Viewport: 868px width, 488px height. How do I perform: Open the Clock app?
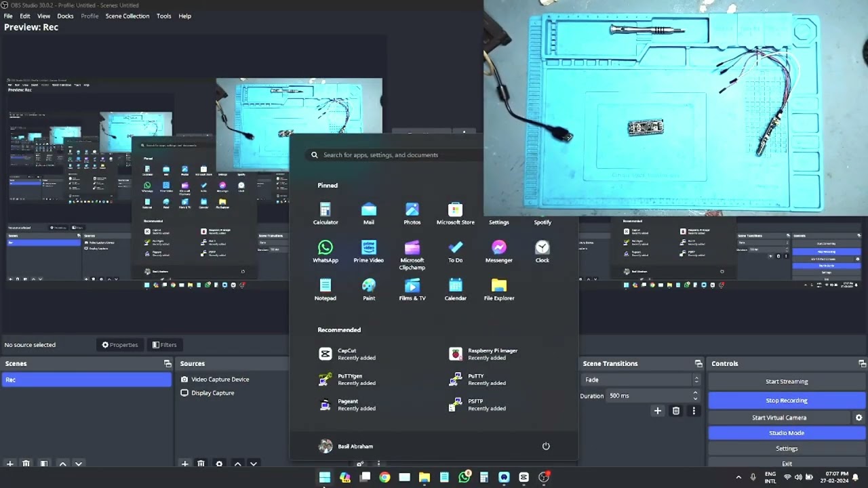(542, 251)
